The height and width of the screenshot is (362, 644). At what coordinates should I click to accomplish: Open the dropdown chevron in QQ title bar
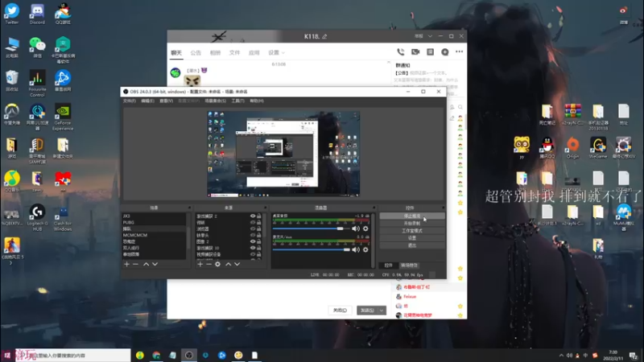[430, 36]
